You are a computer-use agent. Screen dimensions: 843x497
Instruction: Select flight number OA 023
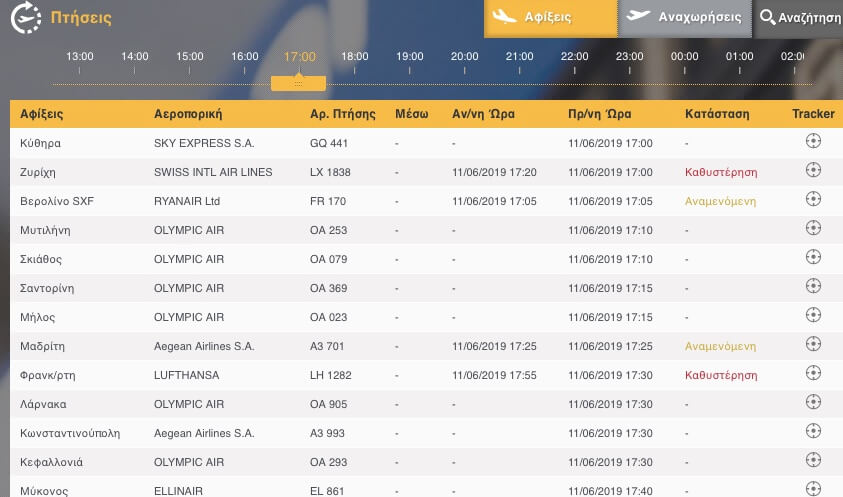pyautogui.click(x=328, y=317)
